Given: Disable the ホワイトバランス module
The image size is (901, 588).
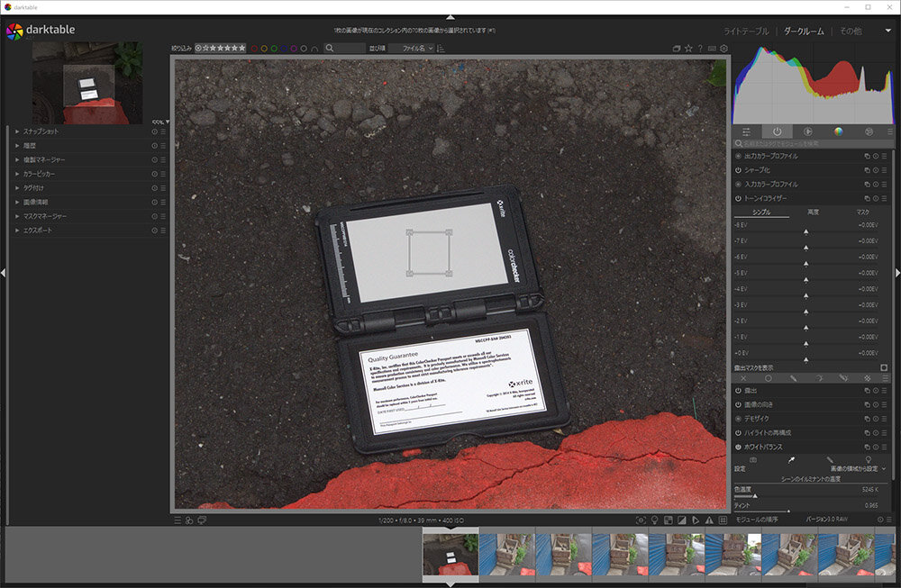Looking at the screenshot, I should coord(739,447).
